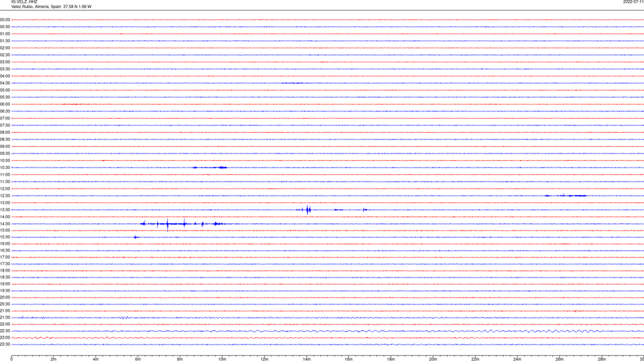Click the 24m tick label on time axis
The width and height of the screenshot is (644, 362).
click(517, 359)
